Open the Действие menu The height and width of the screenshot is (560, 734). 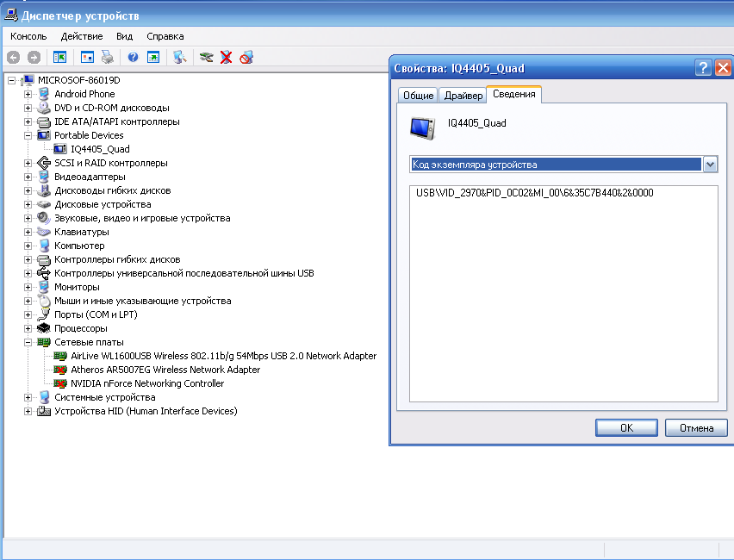coord(82,36)
